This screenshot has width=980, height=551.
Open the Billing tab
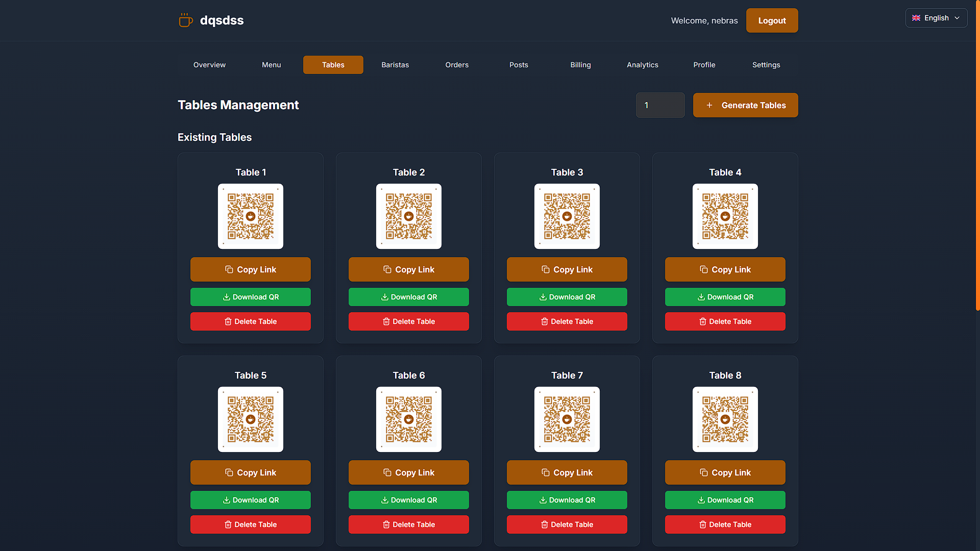tap(580, 65)
